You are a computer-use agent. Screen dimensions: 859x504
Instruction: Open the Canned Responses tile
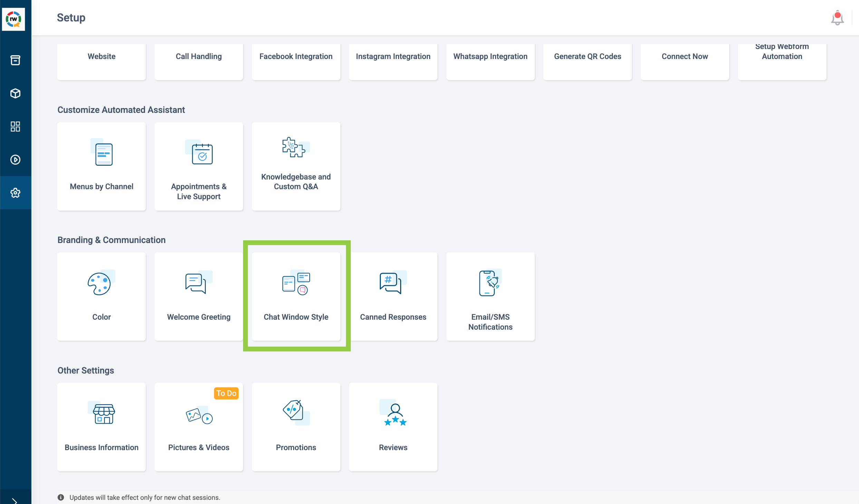[393, 296]
